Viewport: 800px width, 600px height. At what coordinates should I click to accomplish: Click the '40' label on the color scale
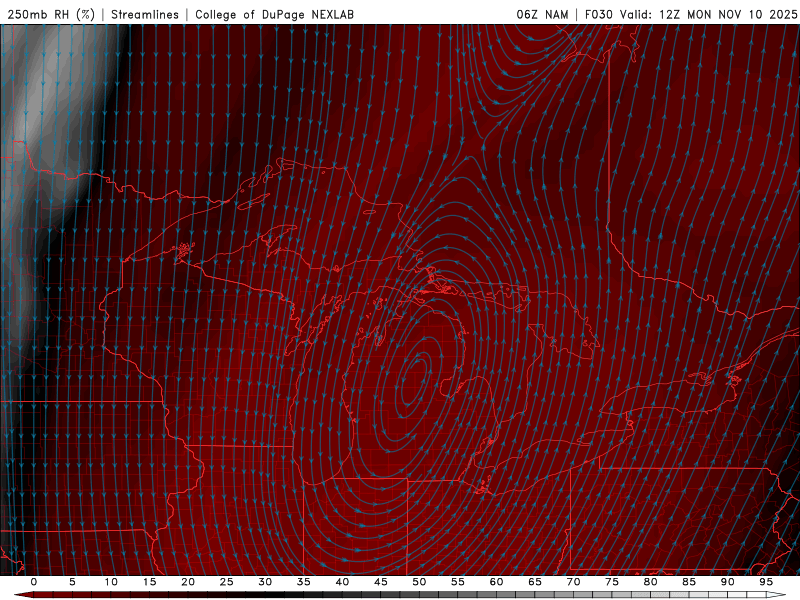coord(342,582)
